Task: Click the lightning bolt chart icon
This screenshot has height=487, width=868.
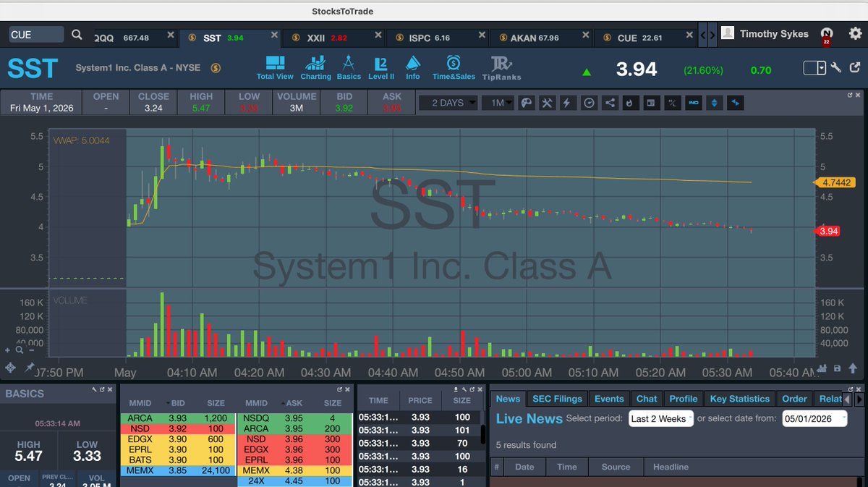Action: [567, 103]
